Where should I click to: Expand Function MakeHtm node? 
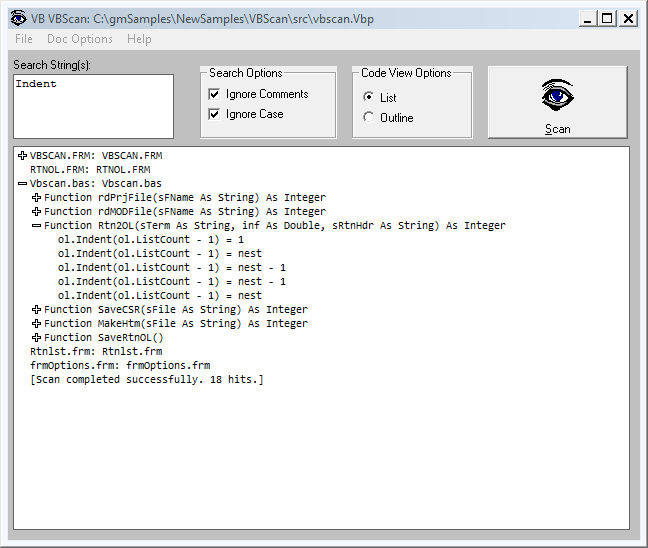coord(36,324)
